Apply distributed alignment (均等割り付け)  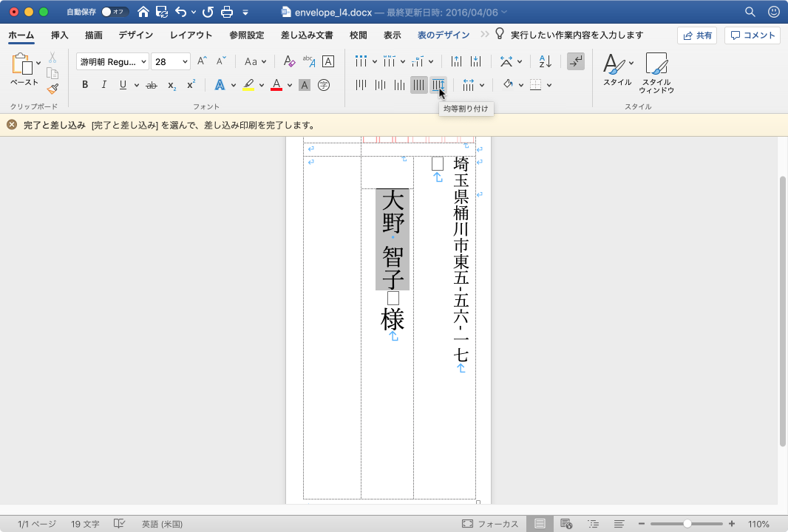coord(438,85)
